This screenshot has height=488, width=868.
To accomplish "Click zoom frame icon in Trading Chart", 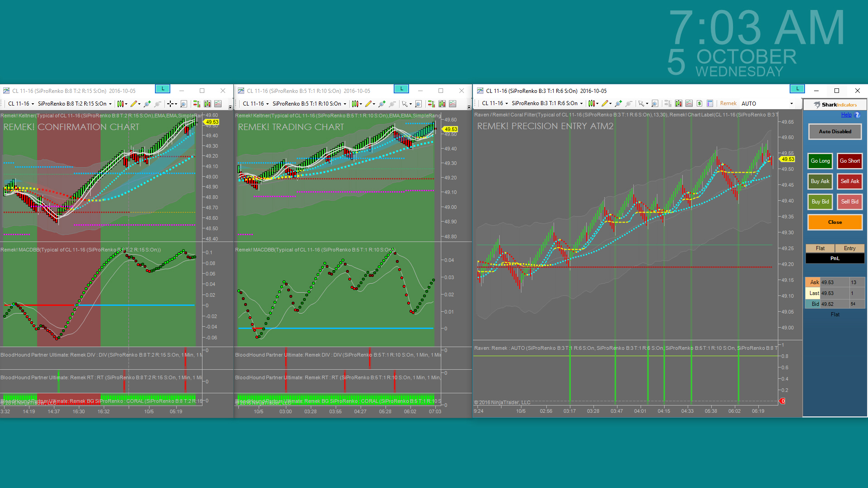I will (x=418, y=104).
